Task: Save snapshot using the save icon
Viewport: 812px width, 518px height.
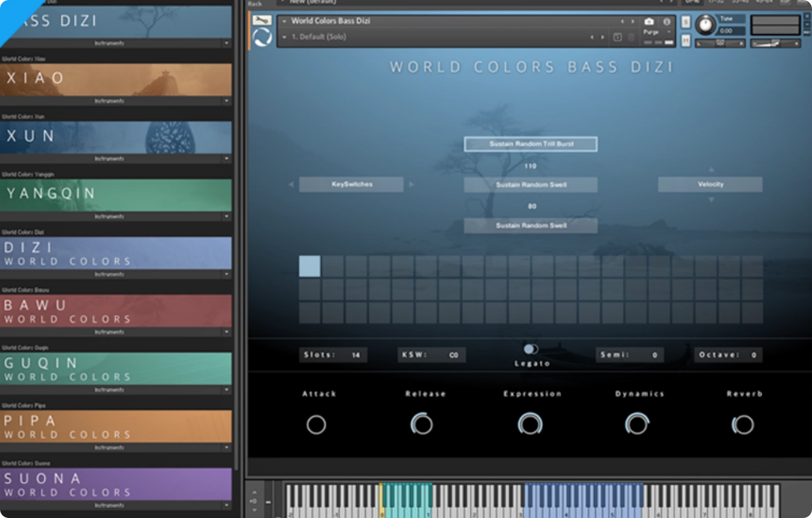Action: pos(617,37)
